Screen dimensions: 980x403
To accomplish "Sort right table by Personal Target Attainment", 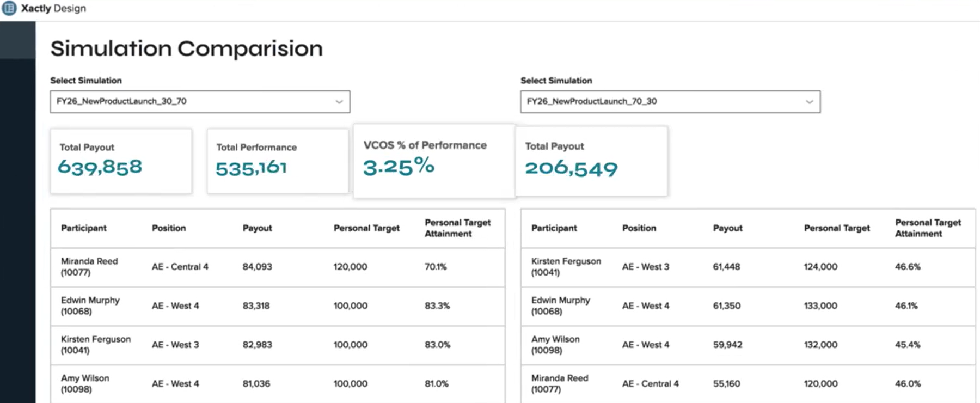I will 928,228.
